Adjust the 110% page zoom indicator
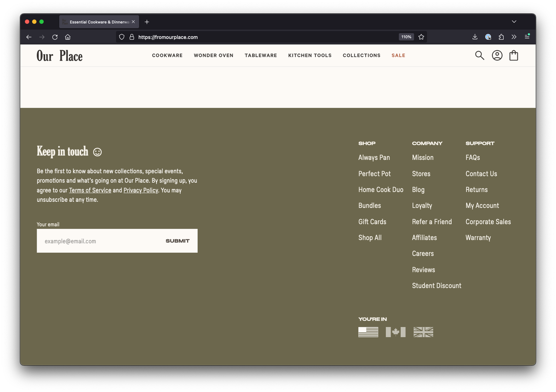The image size is (556, 392). [406, 37]
